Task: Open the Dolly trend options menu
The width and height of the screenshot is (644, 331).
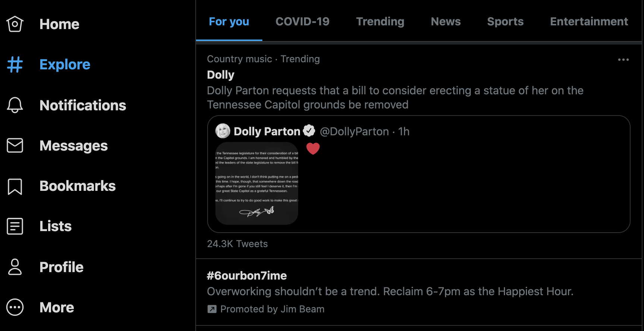Action: pyautogui.click(x=623, y=60)
